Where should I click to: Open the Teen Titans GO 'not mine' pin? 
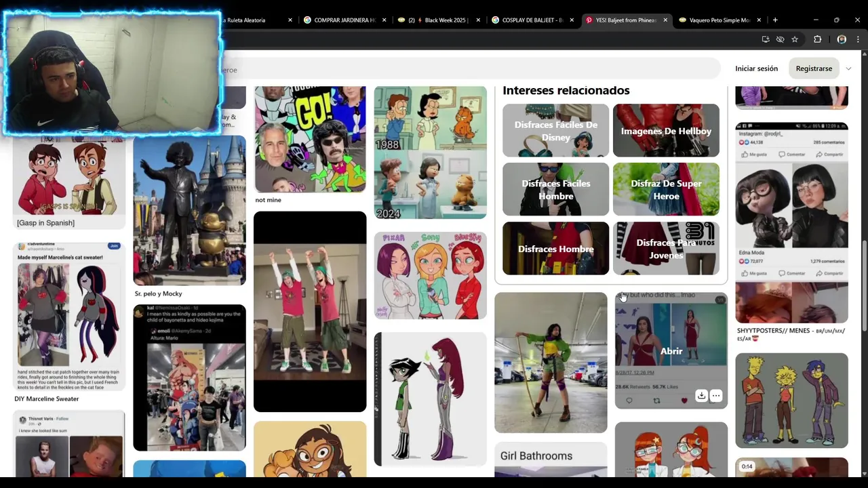click(x=310, y=139)
